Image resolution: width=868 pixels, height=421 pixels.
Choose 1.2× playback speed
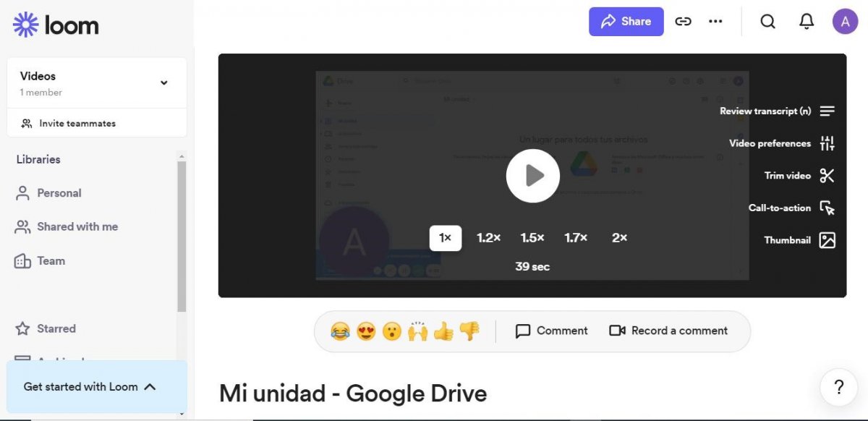[488, 238]
